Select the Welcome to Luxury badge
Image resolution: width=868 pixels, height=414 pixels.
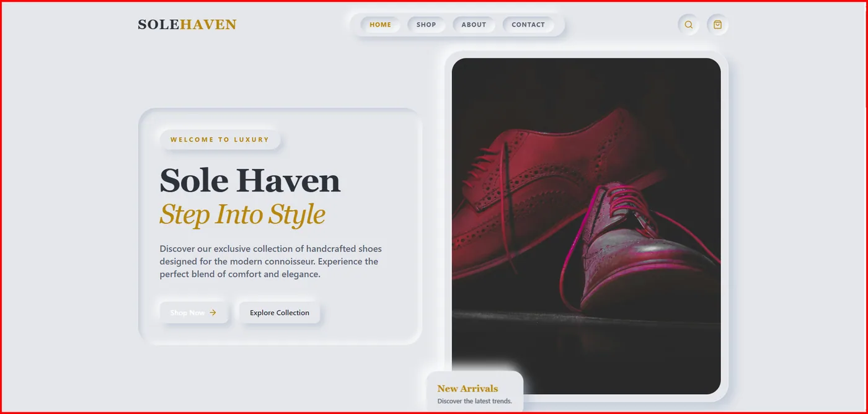pyautogui.click(x=220, y=139)
